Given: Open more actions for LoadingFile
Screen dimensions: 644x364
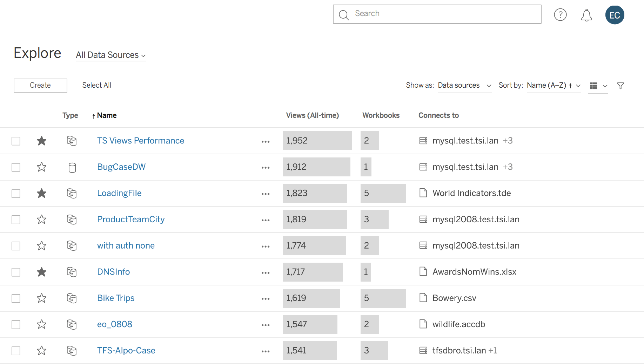Looking at the screenshot, I should pyautogui.click(x=265, y=194).
